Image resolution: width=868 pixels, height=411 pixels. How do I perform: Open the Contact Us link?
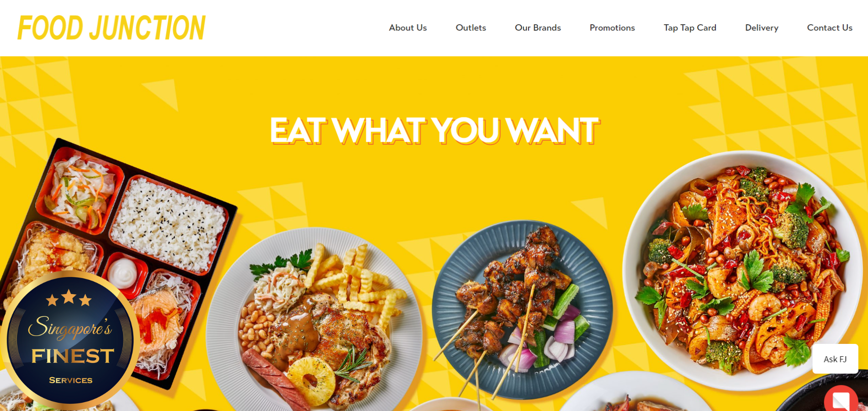click(x=830, y=27)
